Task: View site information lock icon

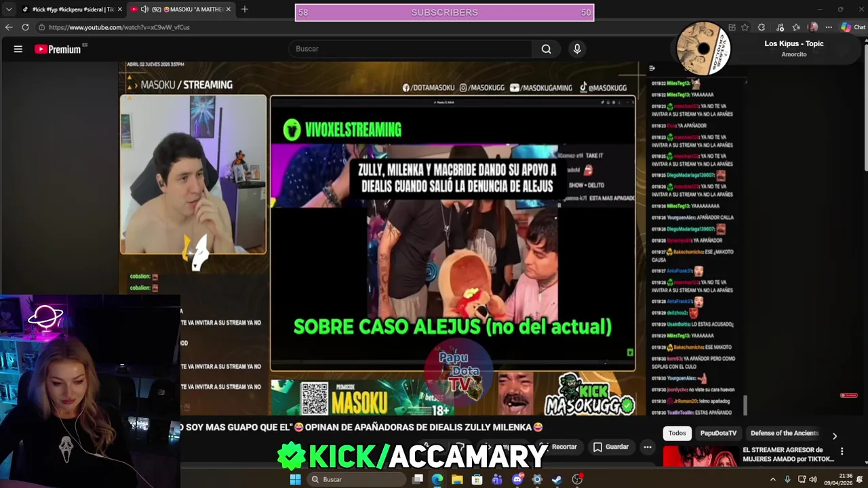Action: click(x=41, y=27)
